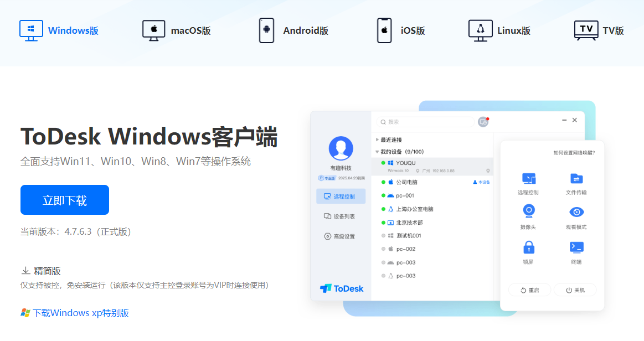Close the illustrated ToDesk client window
This screenshot has height=341, width=644.
(x=575, y=120)
